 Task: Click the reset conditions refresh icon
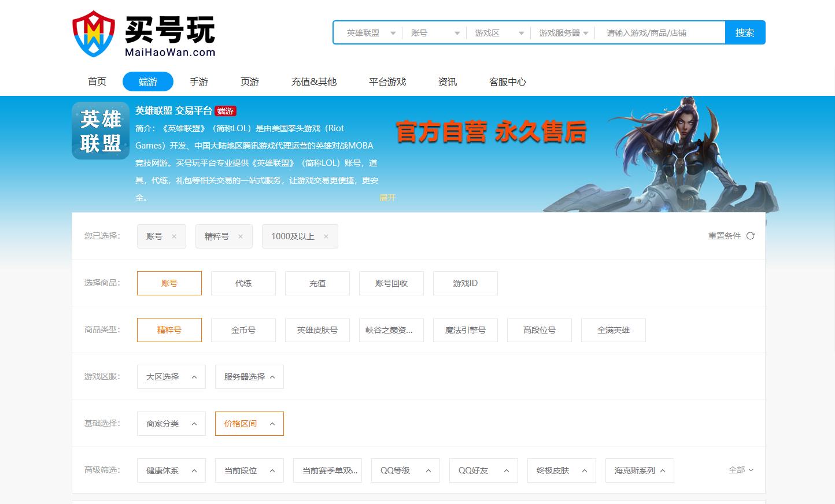(x=751, y=236)
